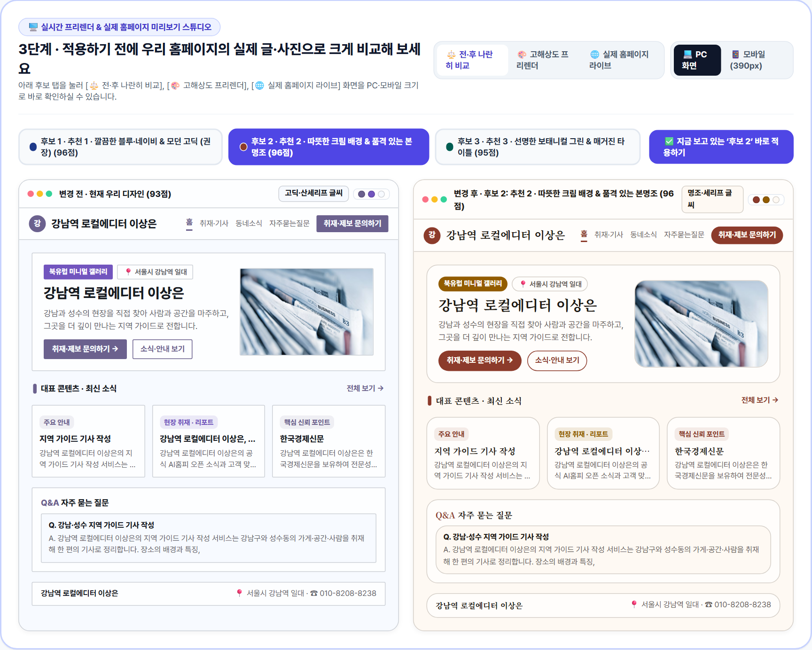The image size is (812, 650).
Task: Click Q&A question in after preview
Action: coord(603,550)
